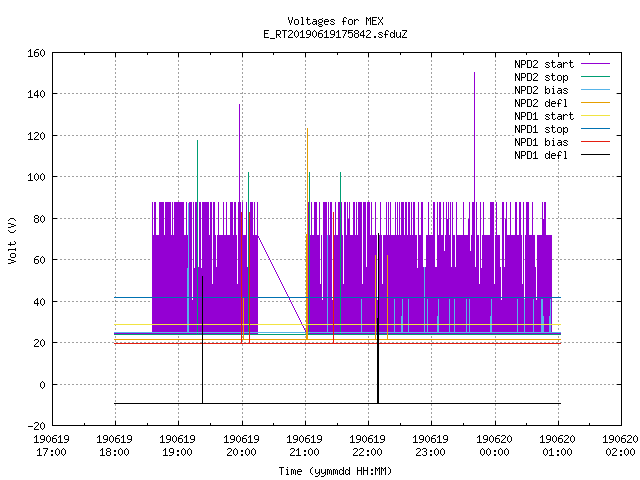Click the tallest purple spike reaching 150 V
This screenshot has height=480, width=640.
pyautogui.click(x=474, y=135)
